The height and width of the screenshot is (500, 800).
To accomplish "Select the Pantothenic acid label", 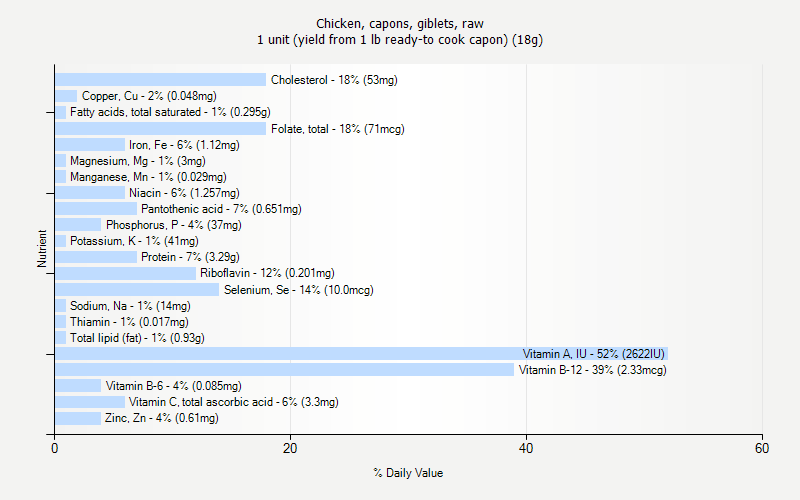I will [221, 209].
